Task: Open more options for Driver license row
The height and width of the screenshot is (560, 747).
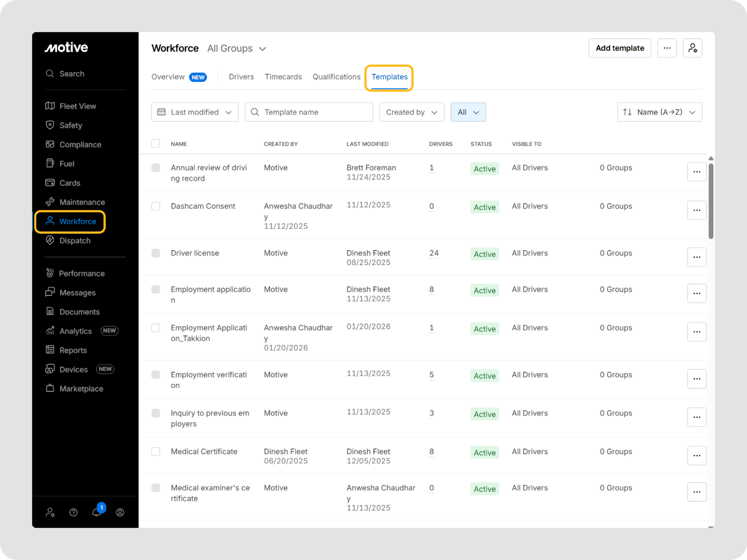Action: tap(697, 257)
